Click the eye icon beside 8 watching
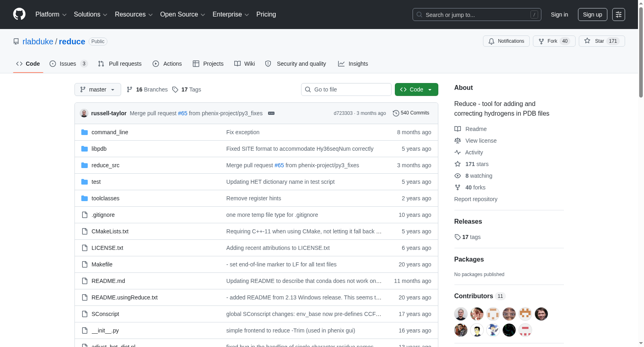The width and height of the screenshot is (644, 347). click(458, 176)
